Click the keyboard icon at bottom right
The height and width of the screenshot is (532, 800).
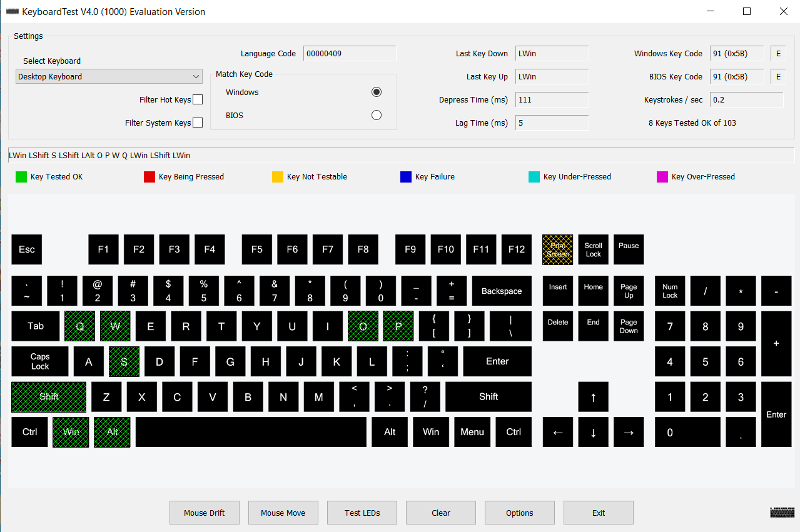(x=781, y=512)
